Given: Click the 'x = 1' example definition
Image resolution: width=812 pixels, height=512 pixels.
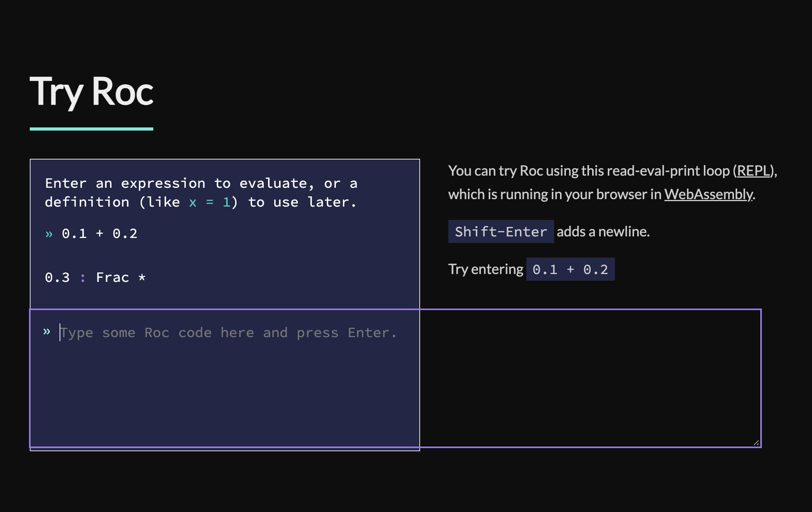Looking at the screenshot, I should (x=210, y=202).
